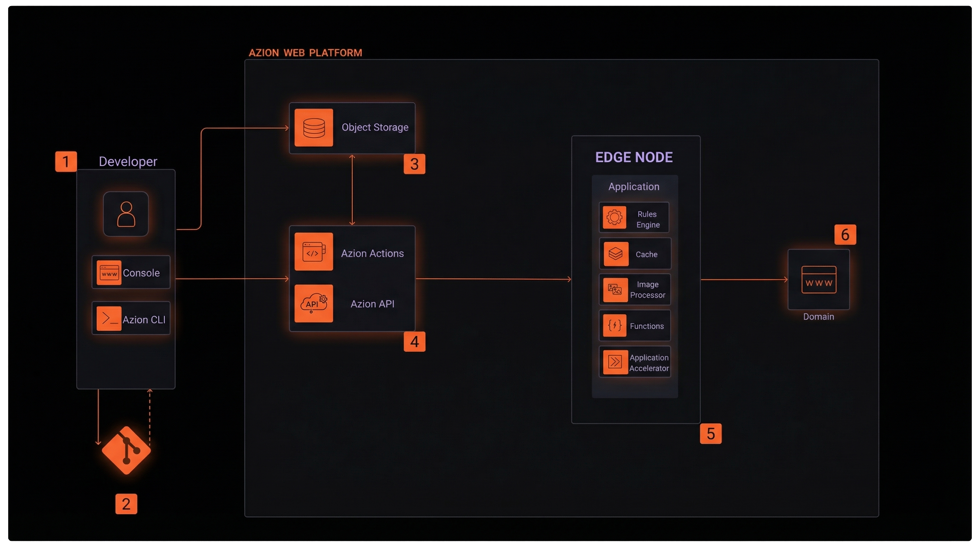Click the 'Cache' text label
This screenshot has width=980, height=547.
[646, 254]
